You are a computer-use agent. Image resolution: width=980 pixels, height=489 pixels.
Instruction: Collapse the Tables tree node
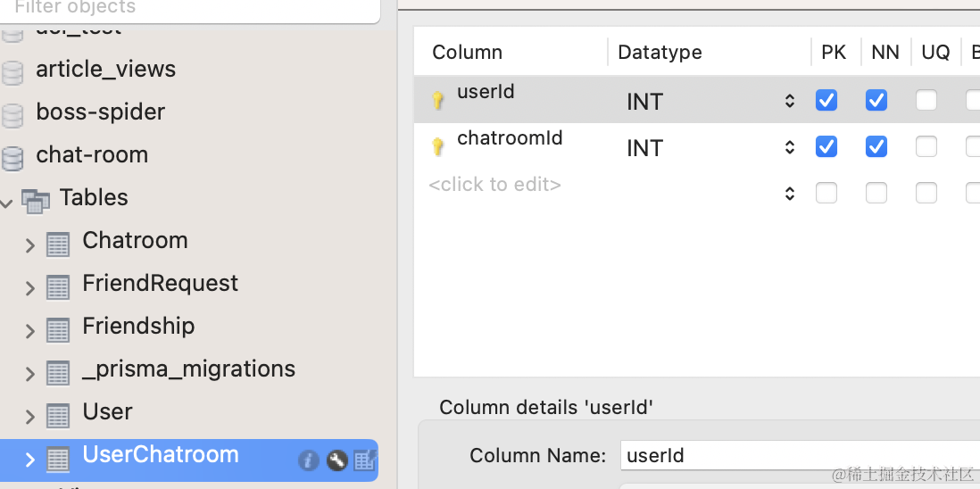click(x=7, y=203)
